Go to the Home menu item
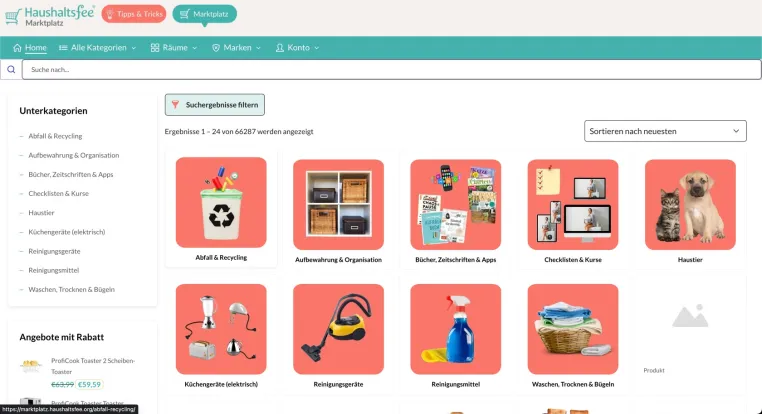Screen dimensions: 762x414 [x=30, y=48]
